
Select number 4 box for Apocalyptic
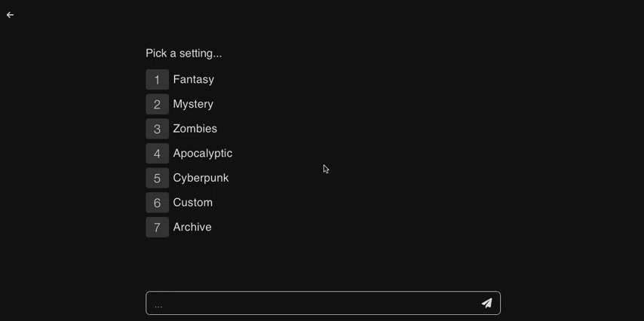(x=158, y=154)
